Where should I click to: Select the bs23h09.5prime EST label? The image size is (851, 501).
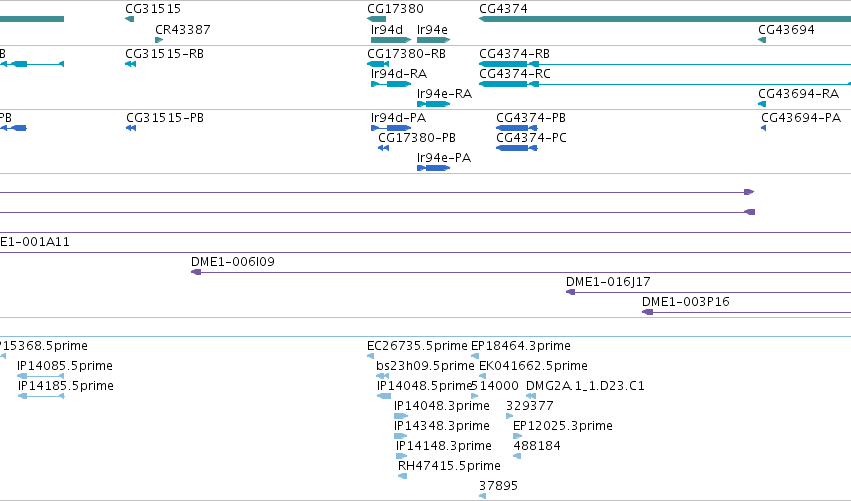(x=425, y=366)
